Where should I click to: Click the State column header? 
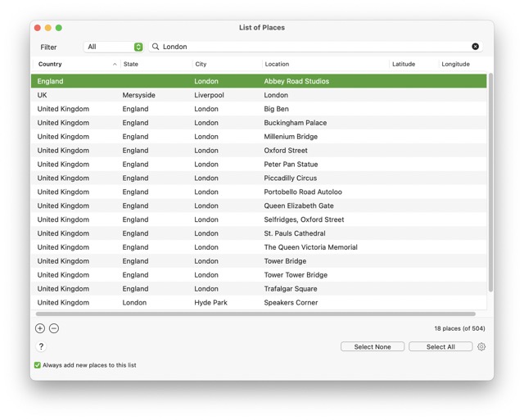click(x=156, y=64)
